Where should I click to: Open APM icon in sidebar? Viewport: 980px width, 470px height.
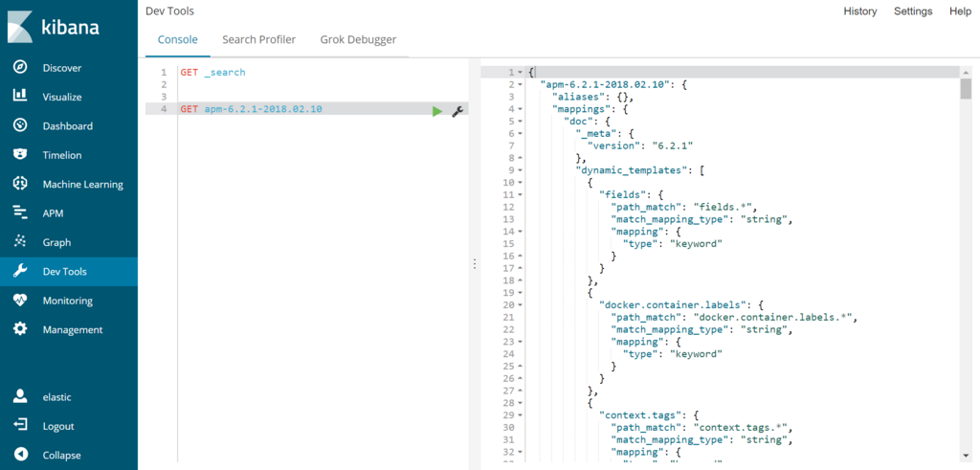(x=20, y=213)
